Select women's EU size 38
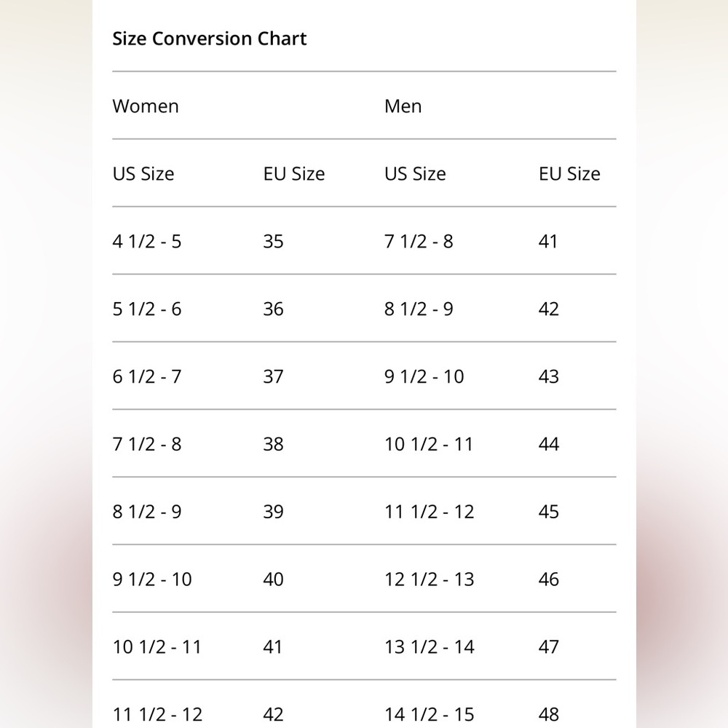The height and width of the screenshot is (728, 728). 273,445
